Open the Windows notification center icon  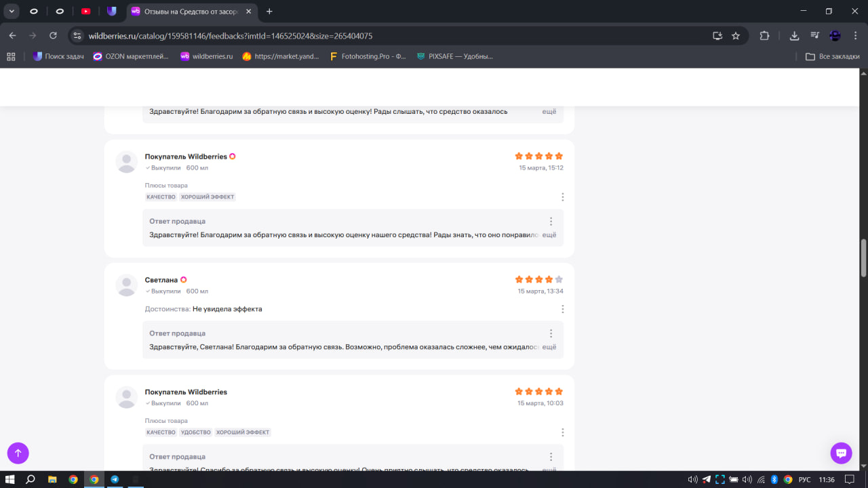tap(849, 479)
